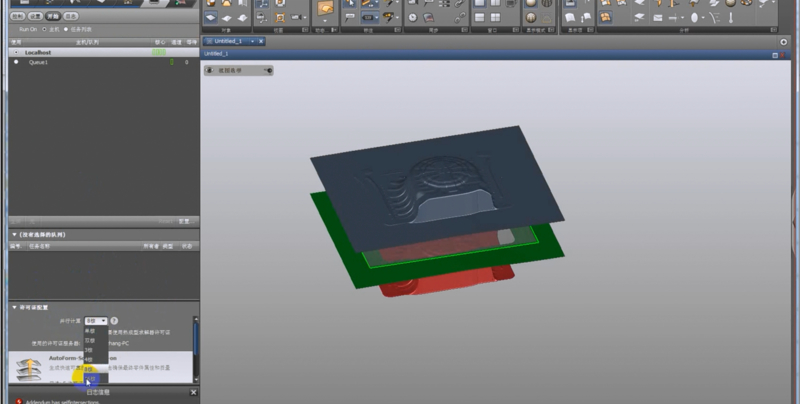Image resolution: width=800 pixels, height=404 pixels.
Task: Click the clock sync icon
Action: 413,17
